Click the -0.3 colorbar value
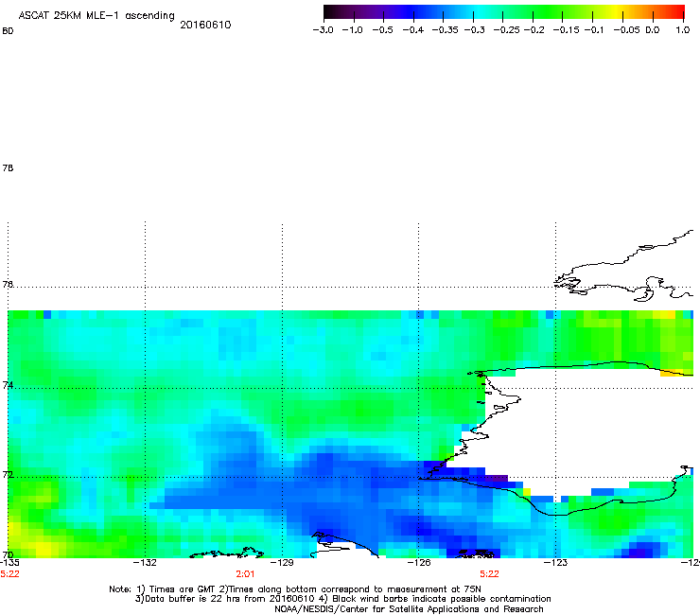700x615 pixels. (x=475, y=30)
